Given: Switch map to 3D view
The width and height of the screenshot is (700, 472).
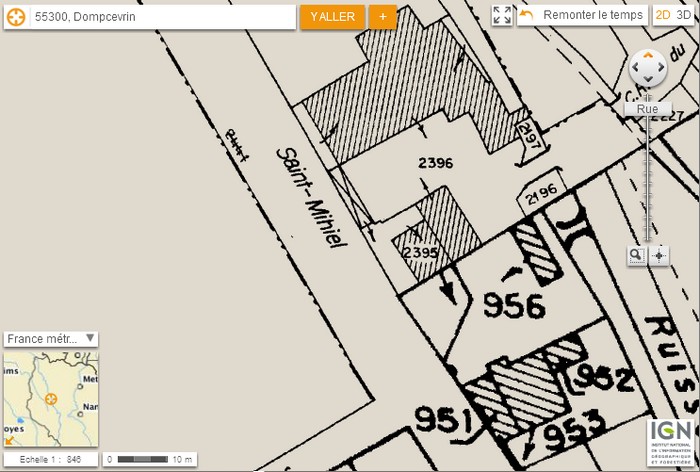Looking at the screenshot, I should click(683, 15).
